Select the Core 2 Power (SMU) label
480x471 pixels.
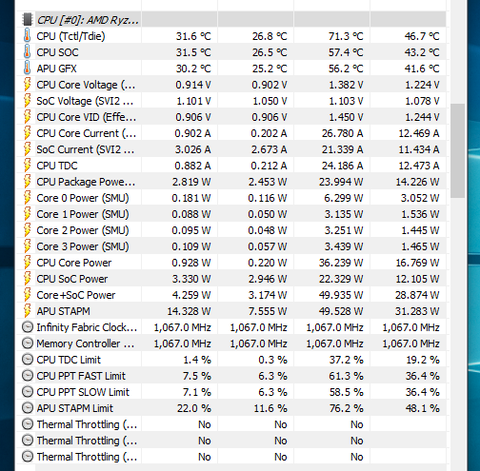[x=83, y=230]
